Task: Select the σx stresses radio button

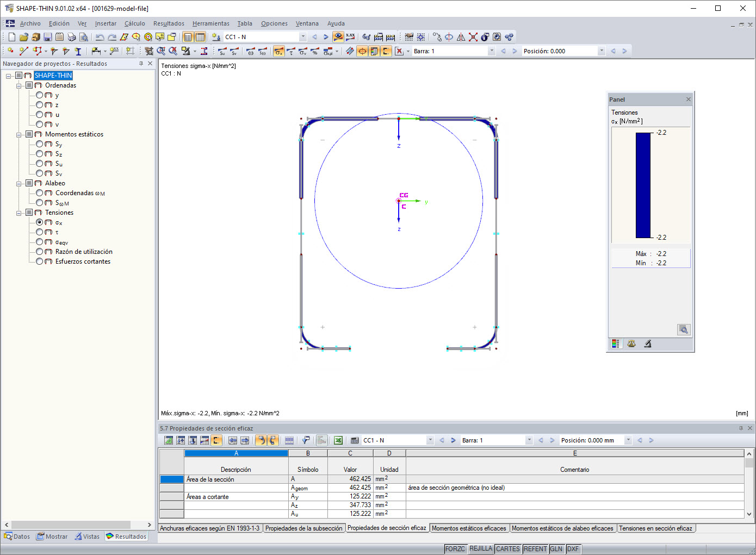Action: [x=40, y=222]
